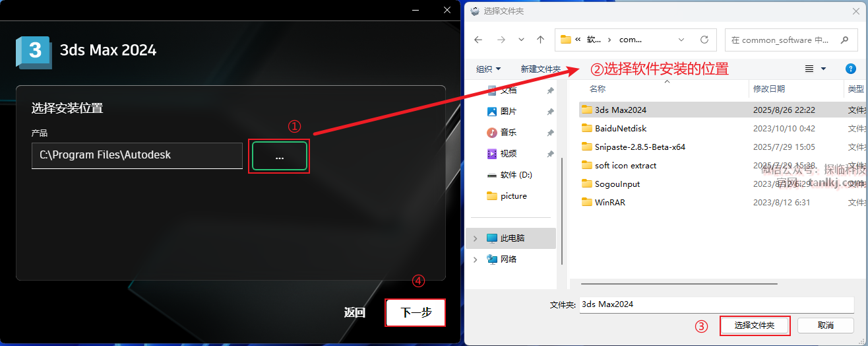Click the search magnifier icon

tap(844, 40)
